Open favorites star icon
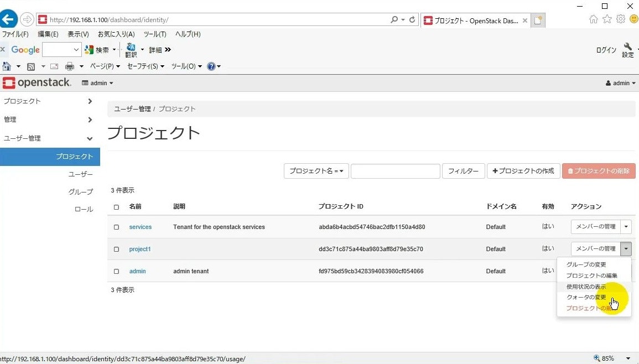Viewport: 639px width, 364px height. tap(607, 19)
